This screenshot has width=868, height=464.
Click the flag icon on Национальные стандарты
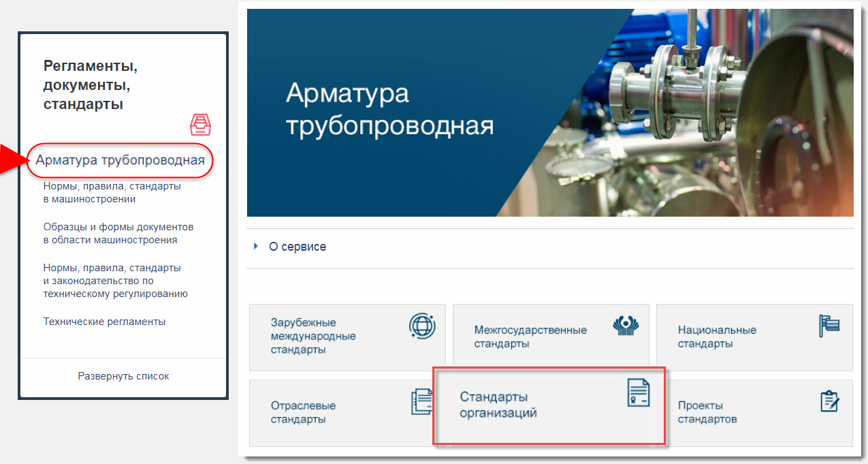click(x=829, y=326)
